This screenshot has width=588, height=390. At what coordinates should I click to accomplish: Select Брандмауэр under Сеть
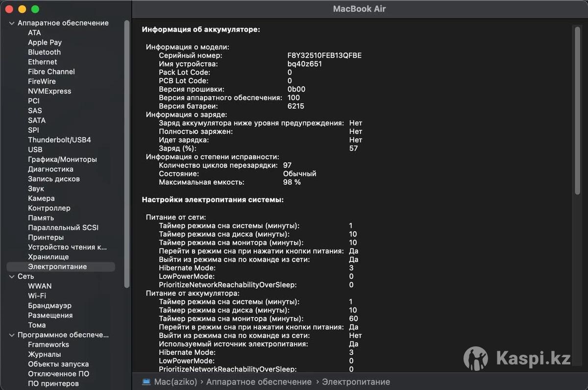[49, 306]
